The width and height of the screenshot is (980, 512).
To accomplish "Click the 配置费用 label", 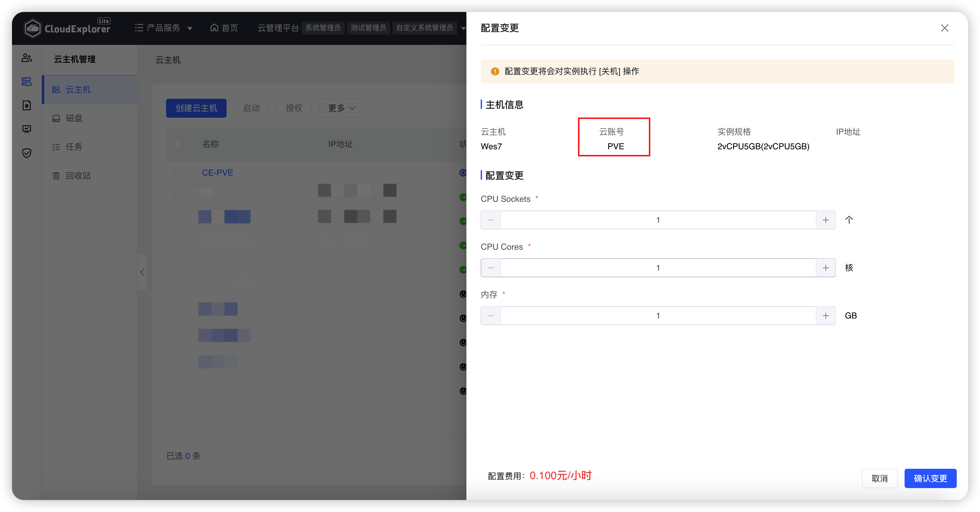I will (506, 477).
